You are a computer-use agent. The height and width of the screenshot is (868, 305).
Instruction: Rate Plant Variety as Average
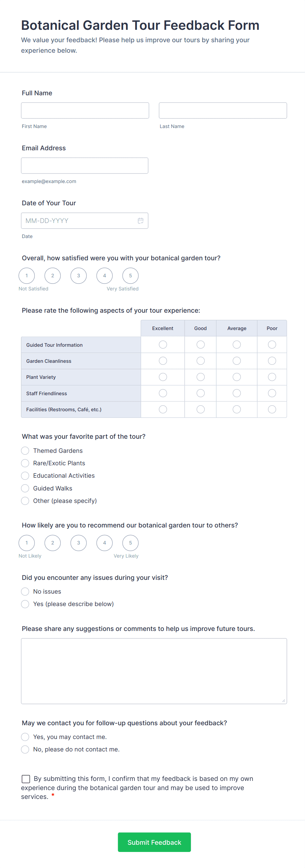coord(237,377)
